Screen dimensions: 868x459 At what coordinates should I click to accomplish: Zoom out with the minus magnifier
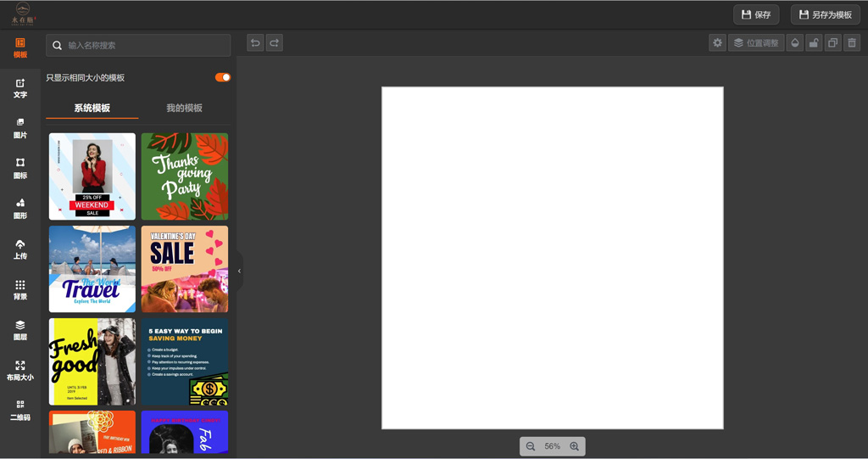[531, 446]
